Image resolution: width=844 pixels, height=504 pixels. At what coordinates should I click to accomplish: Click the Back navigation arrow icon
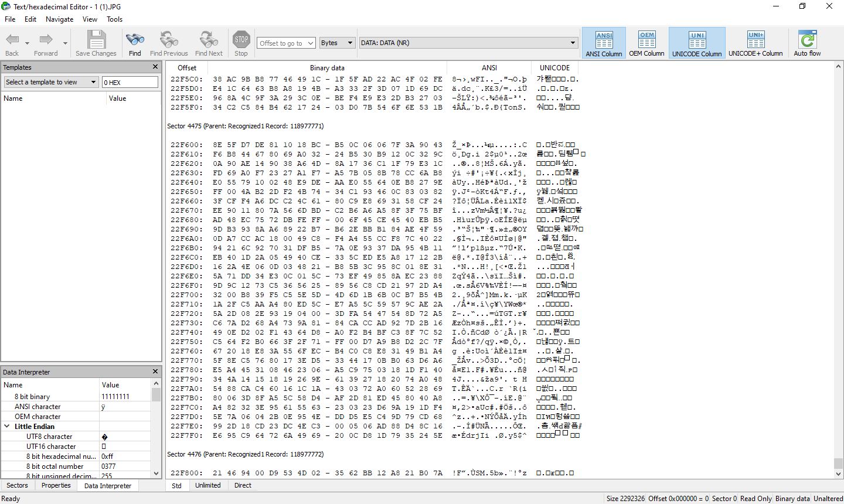point(12,40)
